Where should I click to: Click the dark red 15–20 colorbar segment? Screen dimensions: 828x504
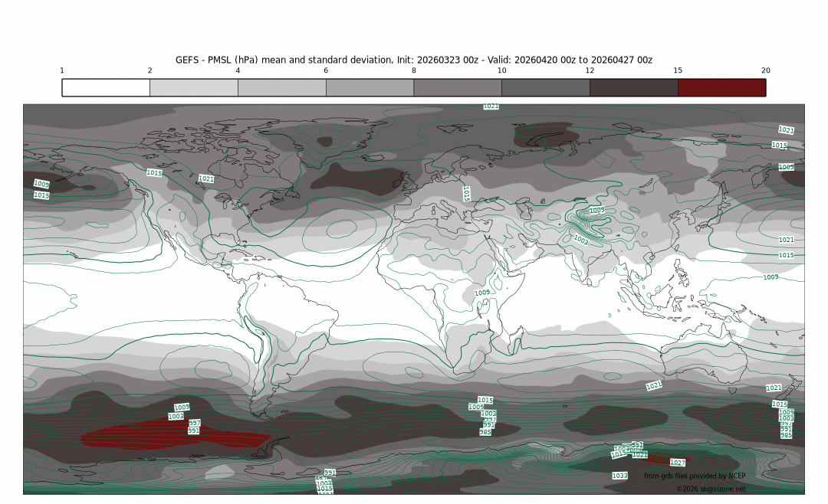pyautogui.click(x=721, y=87)
